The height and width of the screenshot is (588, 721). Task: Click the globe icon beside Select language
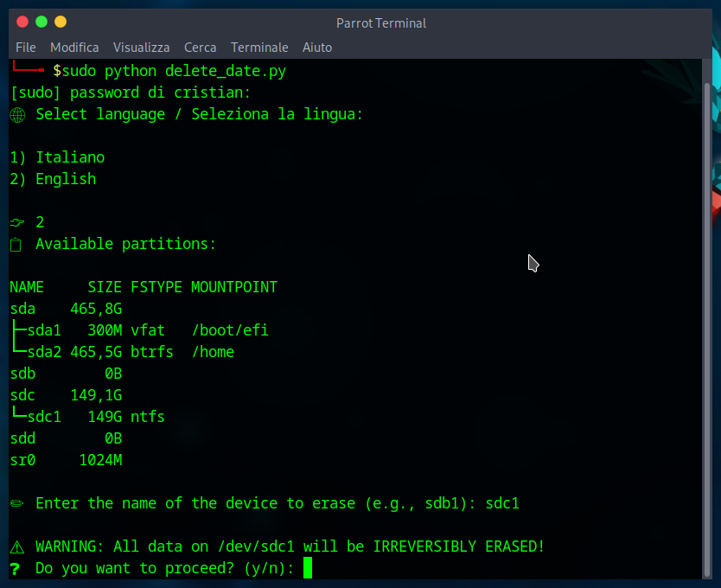click(17, 114)
